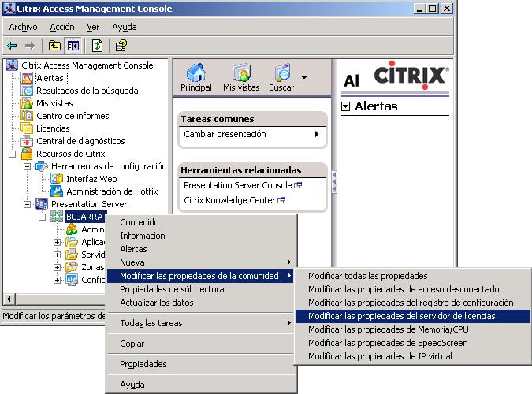Select Modificar las propiedades de Memoria/CPU
This screenshot has height=394, width=532.
point(412,329)
